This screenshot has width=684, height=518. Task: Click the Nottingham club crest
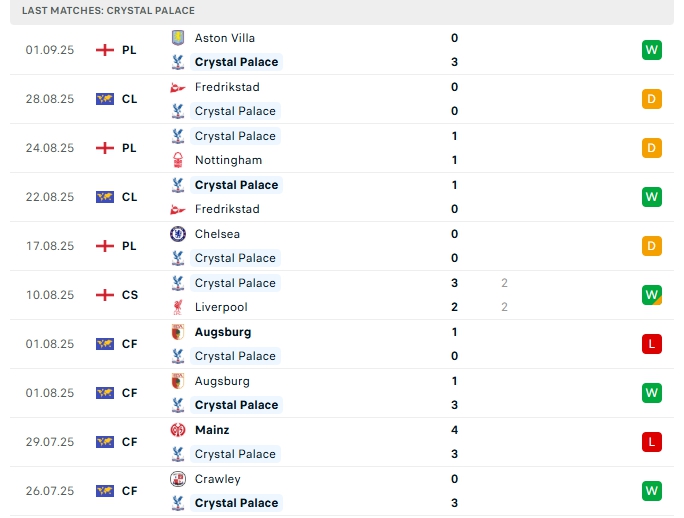[178, 160]
